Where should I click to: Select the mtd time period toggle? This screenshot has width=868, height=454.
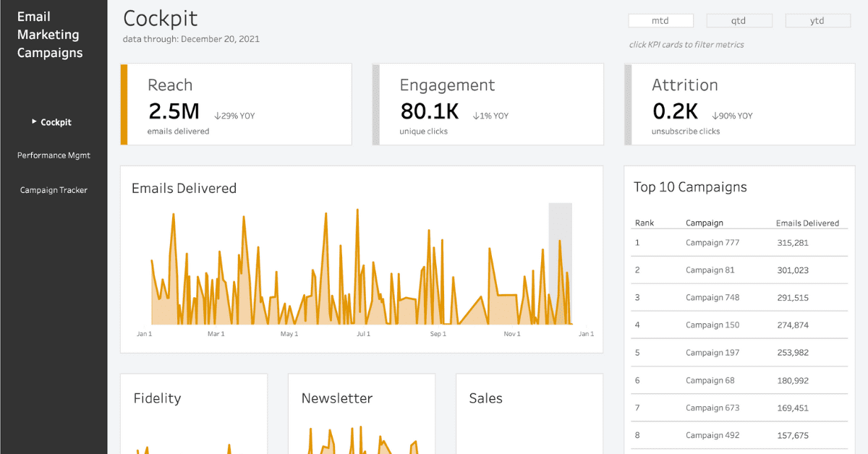click(x=660, y=21)
